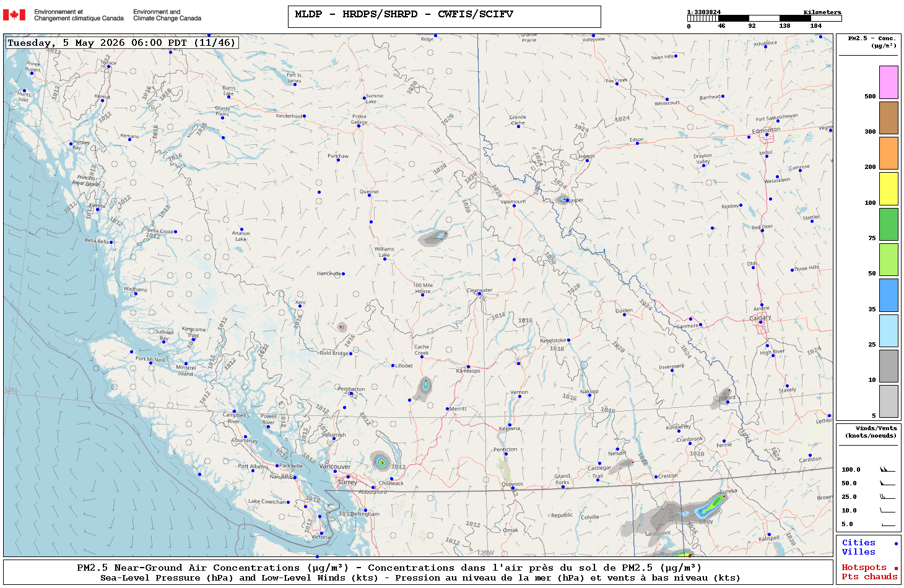
Task: Click the Tuesday 5 May timestamp label
Action: [x=122, y=43]
